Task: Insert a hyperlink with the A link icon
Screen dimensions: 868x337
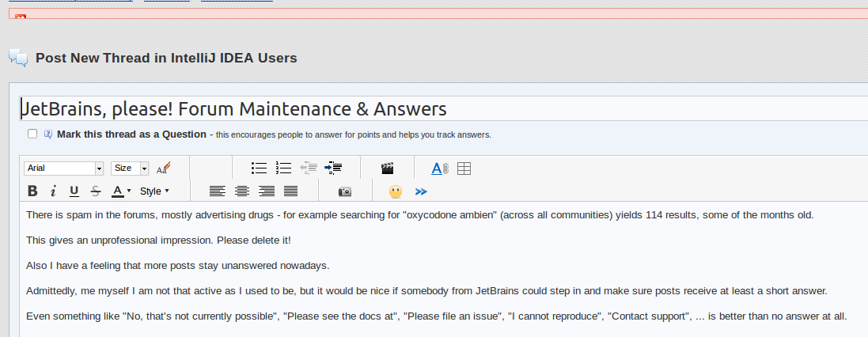Action: pyautogui.click(x=439, y=168)
